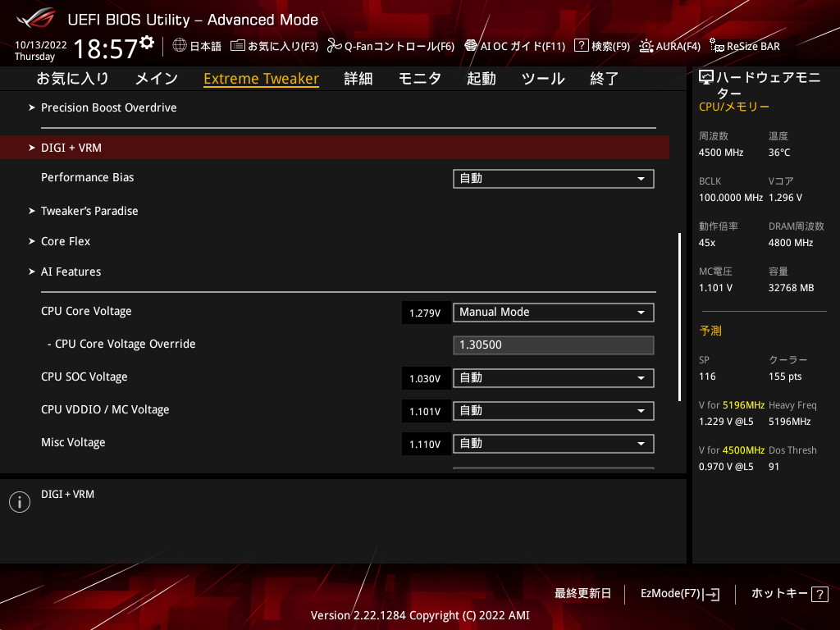Click the 0.970 V @L5 value

coord(726,467)
